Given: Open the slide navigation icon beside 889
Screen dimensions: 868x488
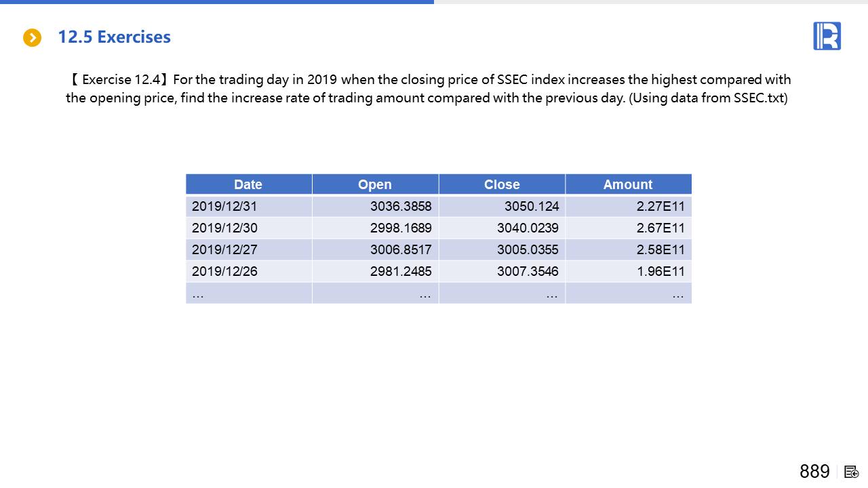Looking at the screenshot, I should (x=852, y=472).
